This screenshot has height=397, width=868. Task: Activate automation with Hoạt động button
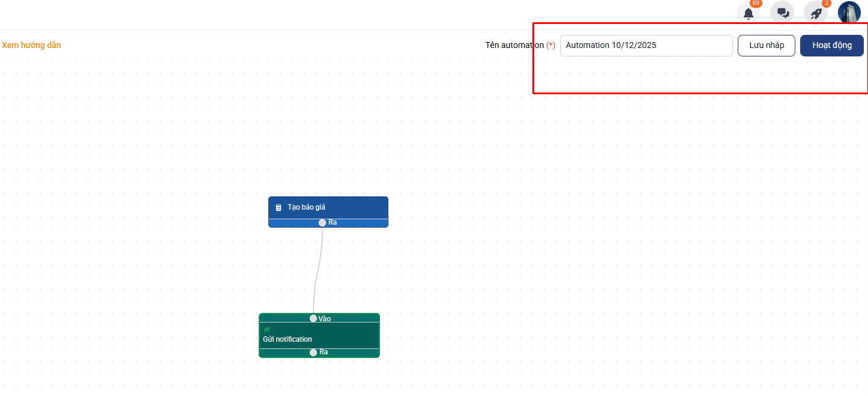coord(831,46)
